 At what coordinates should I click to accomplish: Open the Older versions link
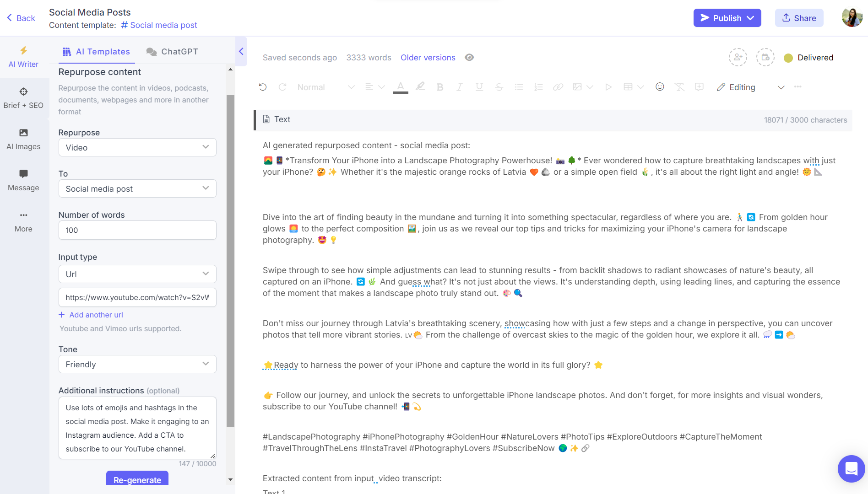428,57
